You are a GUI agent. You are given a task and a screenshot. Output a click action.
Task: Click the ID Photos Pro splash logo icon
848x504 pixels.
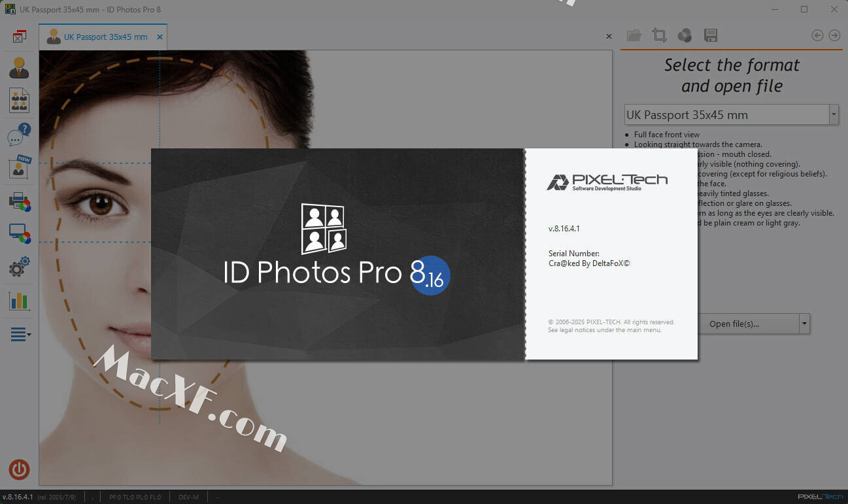click(324, 229)
